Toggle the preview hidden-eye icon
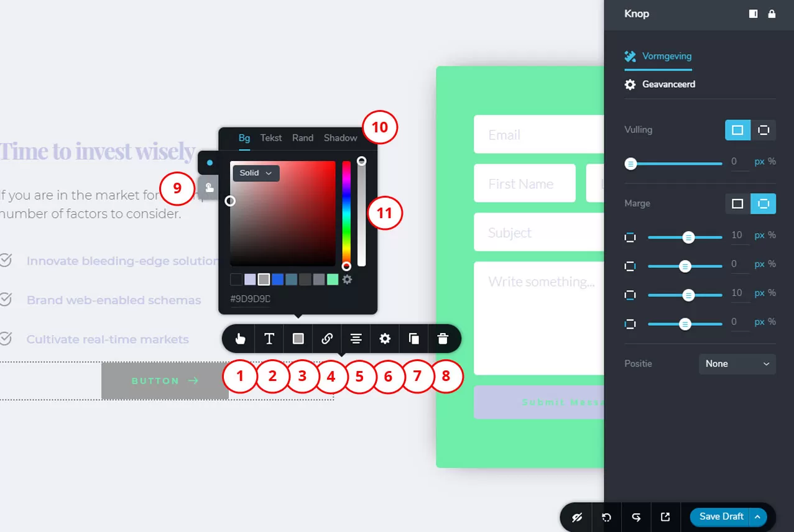This screenshot has height=532, width=794. (x=576, y=517)
